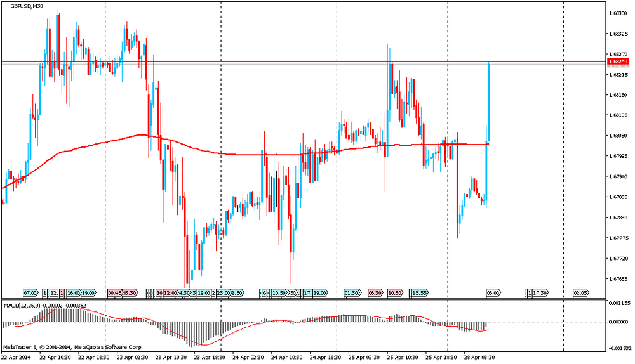Viewport: 635px width, 364px height.
Task: Select the red horizontal bid price line
Action: click(x=304, y=62)
